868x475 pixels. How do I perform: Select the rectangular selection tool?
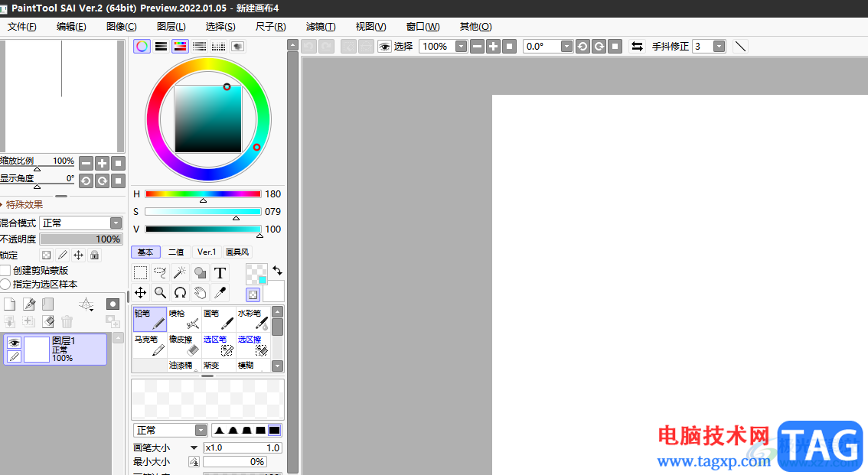tap(141, 272)
